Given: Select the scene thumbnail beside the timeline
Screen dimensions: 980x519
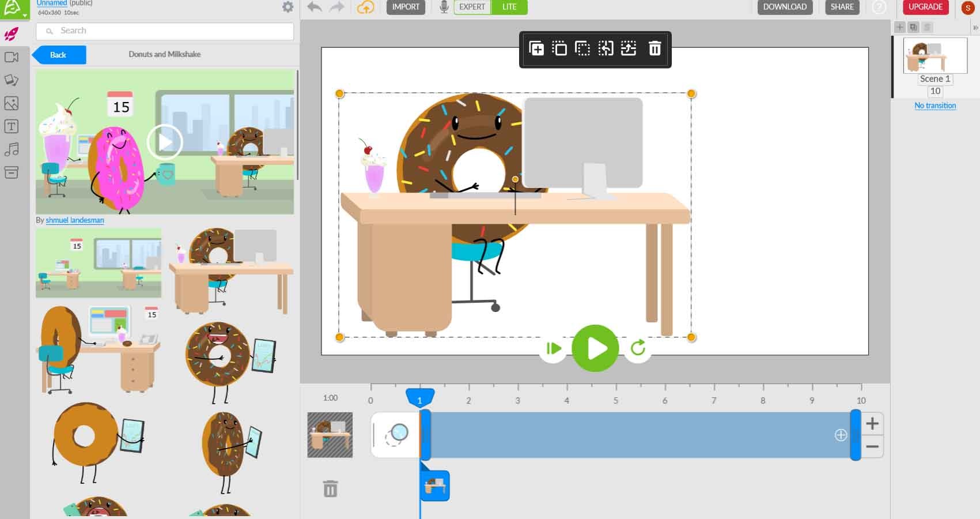Looking at the screenshot, I should coord(330,435).
